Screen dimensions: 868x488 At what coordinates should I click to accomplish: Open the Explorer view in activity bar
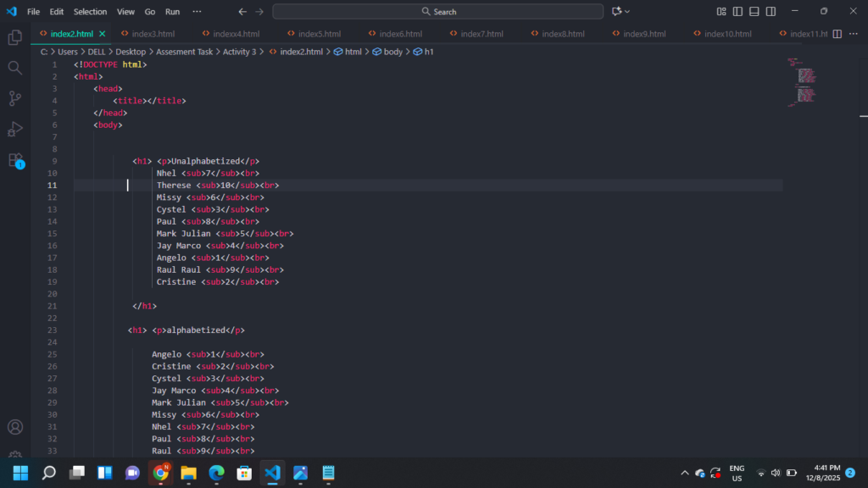[14, 37]
